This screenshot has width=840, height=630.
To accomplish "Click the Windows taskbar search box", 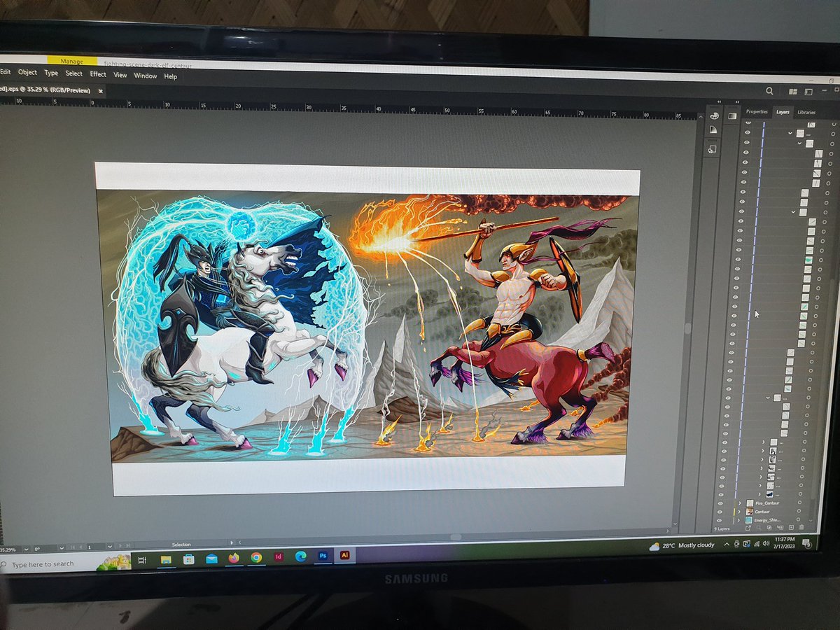I will tap(66, 563).
